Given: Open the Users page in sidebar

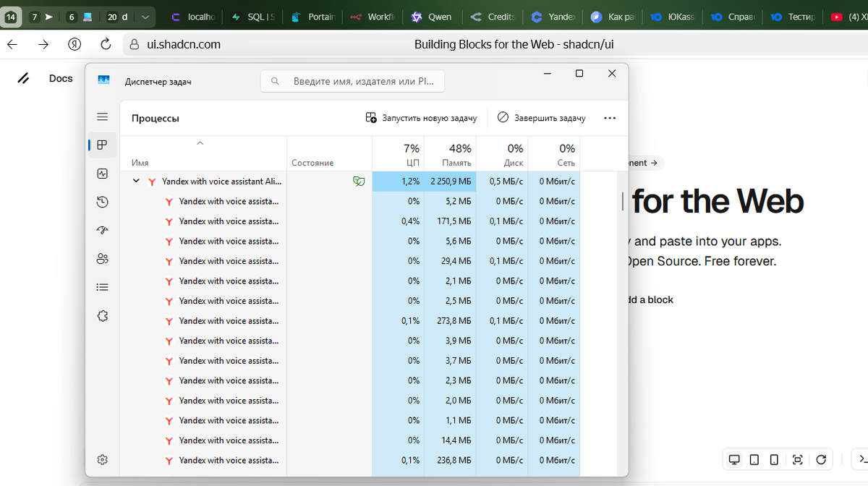Looking at the screenshot, I should point(102,258).
